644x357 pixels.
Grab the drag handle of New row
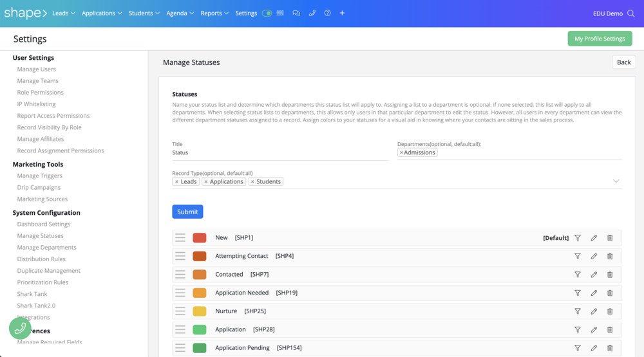(x=180, y=237)
